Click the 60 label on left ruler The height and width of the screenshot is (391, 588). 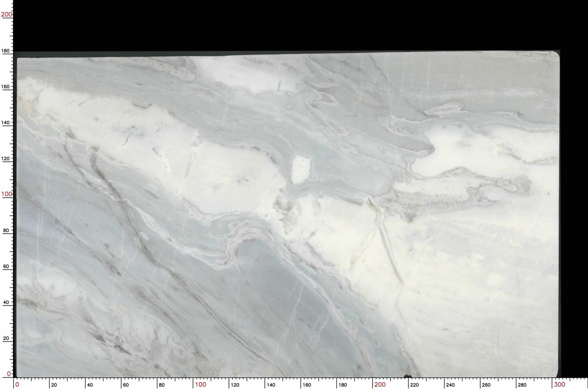click(x=6, y=266)
